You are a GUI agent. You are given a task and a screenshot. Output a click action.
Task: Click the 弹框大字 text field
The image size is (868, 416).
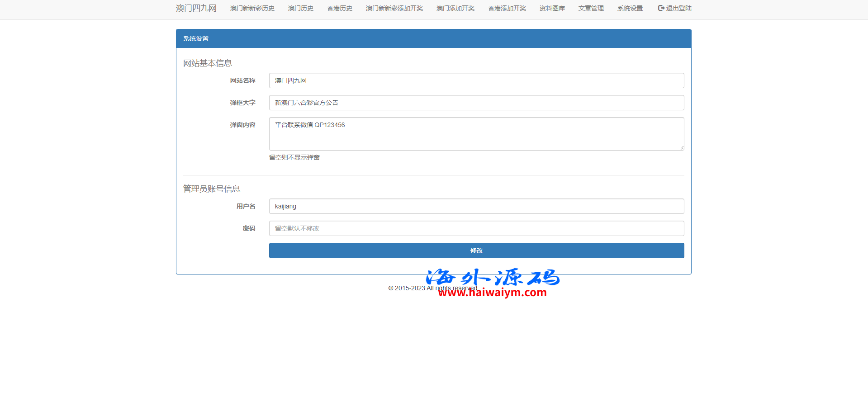click(476, 103)
